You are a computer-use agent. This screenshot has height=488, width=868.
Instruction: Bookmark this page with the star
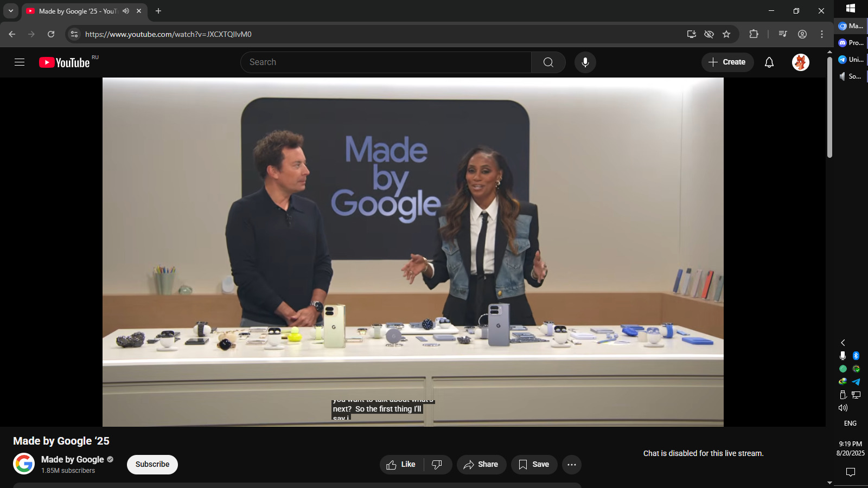point(726,34)
